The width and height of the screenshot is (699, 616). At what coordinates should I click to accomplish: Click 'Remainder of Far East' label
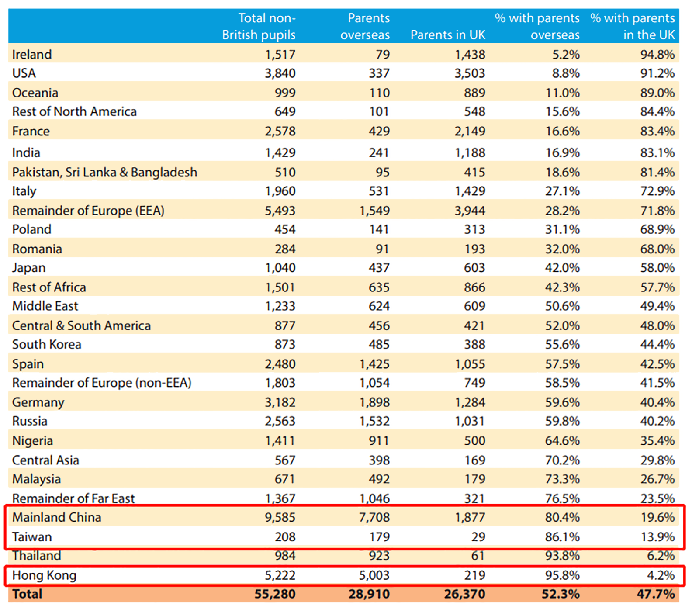[73, 498]
